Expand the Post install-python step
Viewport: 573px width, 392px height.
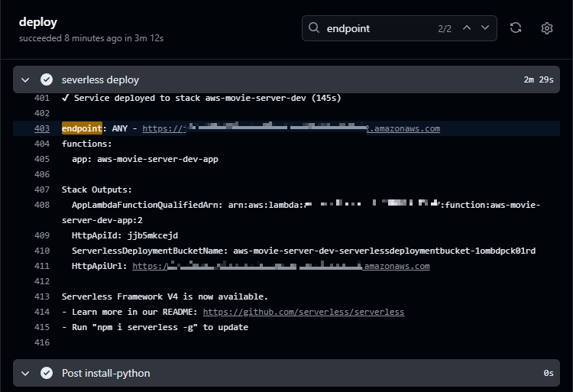pos(25,373)
